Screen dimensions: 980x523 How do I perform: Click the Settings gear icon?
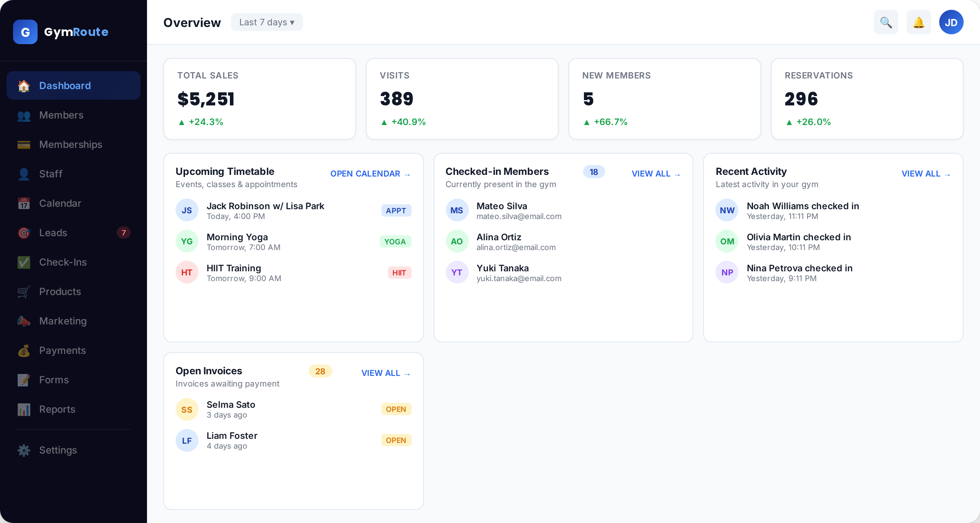pyautogui.click(x=24, y=450)
